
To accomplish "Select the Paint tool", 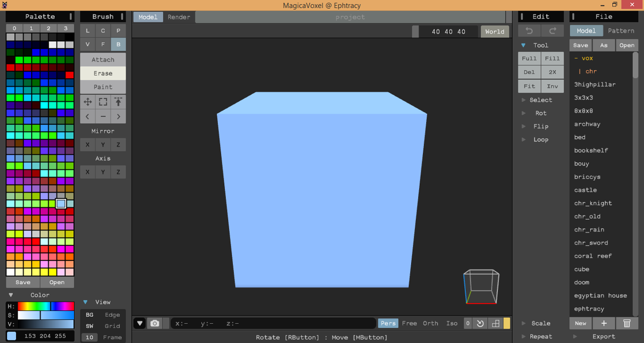I will pos(103,87).
